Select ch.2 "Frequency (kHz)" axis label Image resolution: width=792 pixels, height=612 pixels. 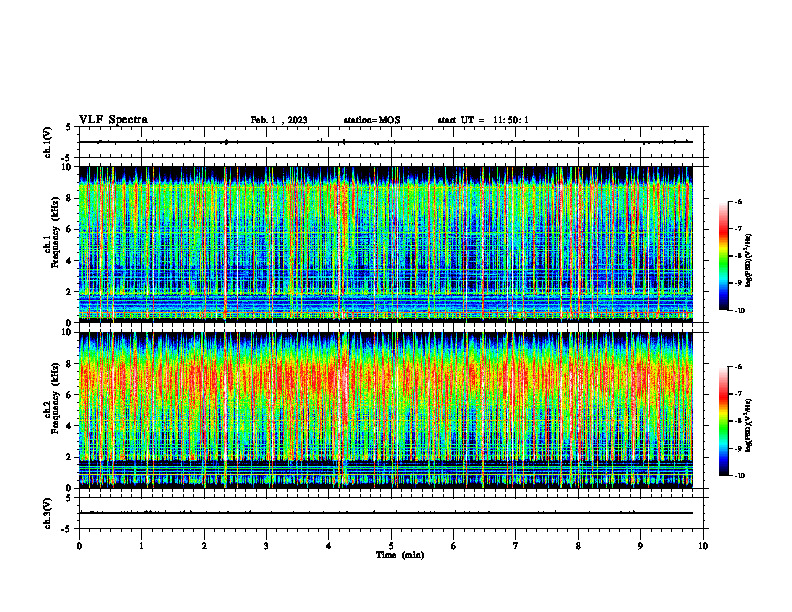[x=55, y=398]
